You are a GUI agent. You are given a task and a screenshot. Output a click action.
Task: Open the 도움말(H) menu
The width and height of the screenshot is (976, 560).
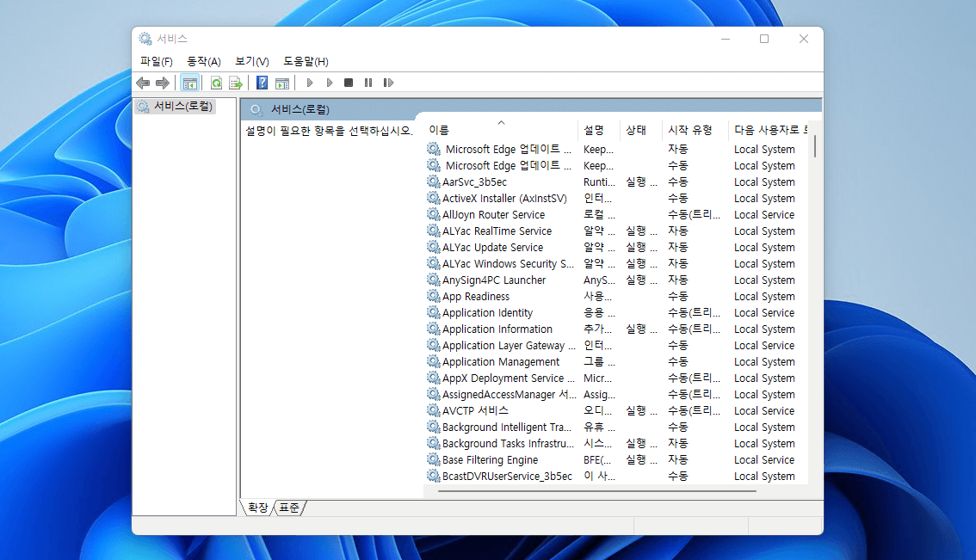[x=306, y=61]
